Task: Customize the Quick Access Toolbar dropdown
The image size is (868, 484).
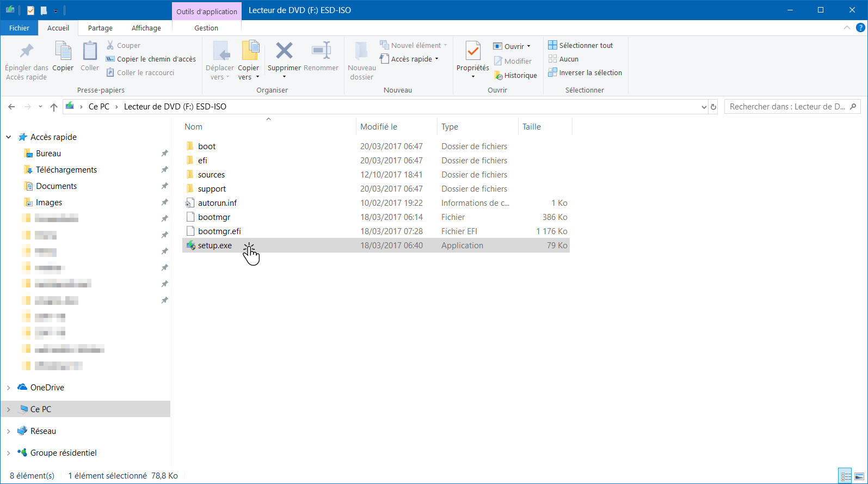Action: (x=56, y=11)
